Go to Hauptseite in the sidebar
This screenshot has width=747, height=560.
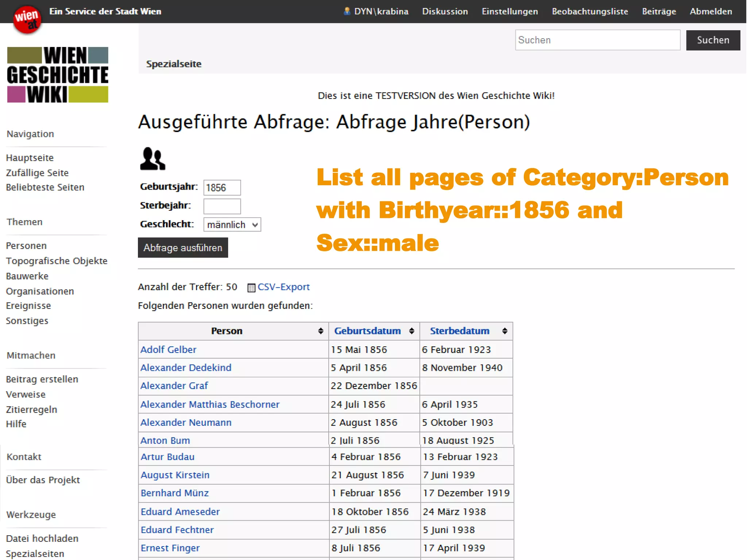click(30, 158)
